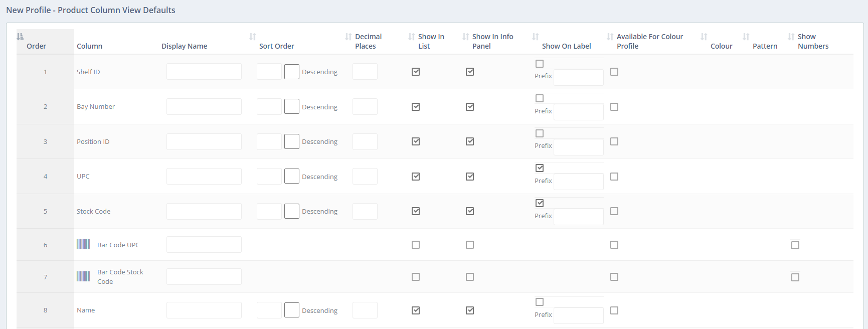Enable Show On Label for Shelf ID
Screen dimensions: 868x329
click(x=540, y=64)
